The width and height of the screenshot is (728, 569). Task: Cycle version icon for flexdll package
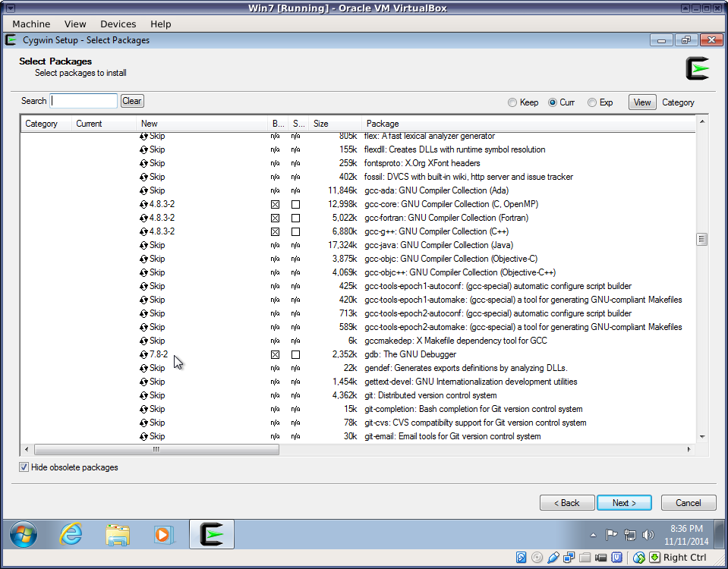[x=144, y=149]
